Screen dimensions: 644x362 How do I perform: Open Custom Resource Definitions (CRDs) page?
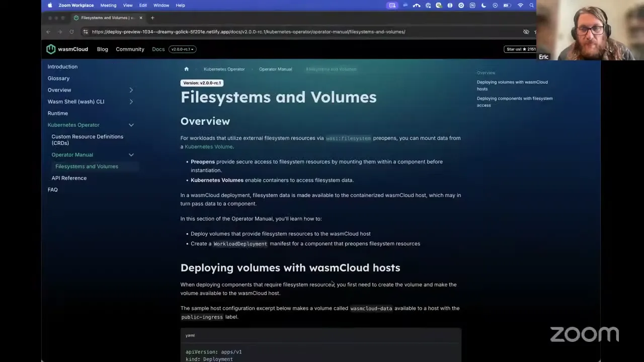87,140
